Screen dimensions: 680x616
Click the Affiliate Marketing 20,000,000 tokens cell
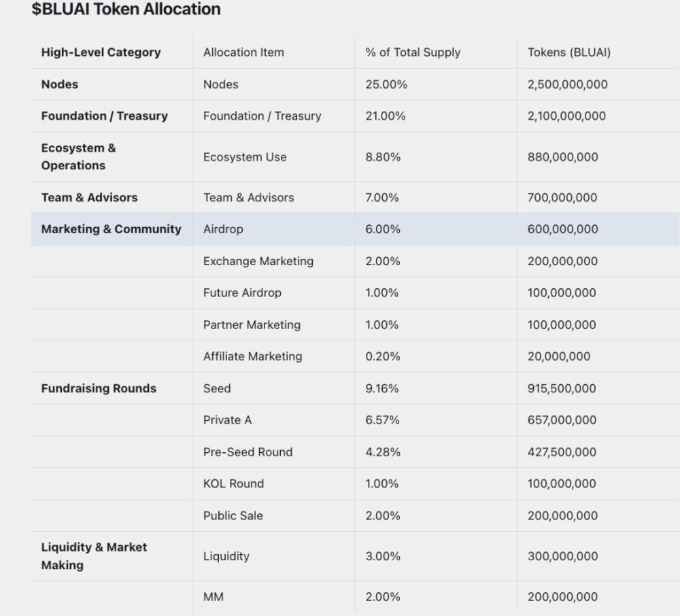pos(559,356)
